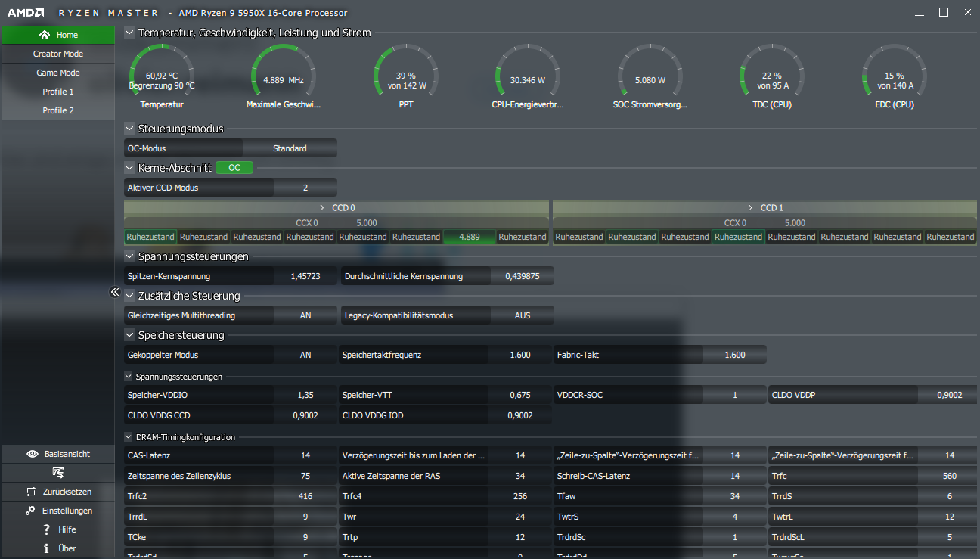
Task: Click Zurücksetzen reset button
Action: (x=57, y=492)
